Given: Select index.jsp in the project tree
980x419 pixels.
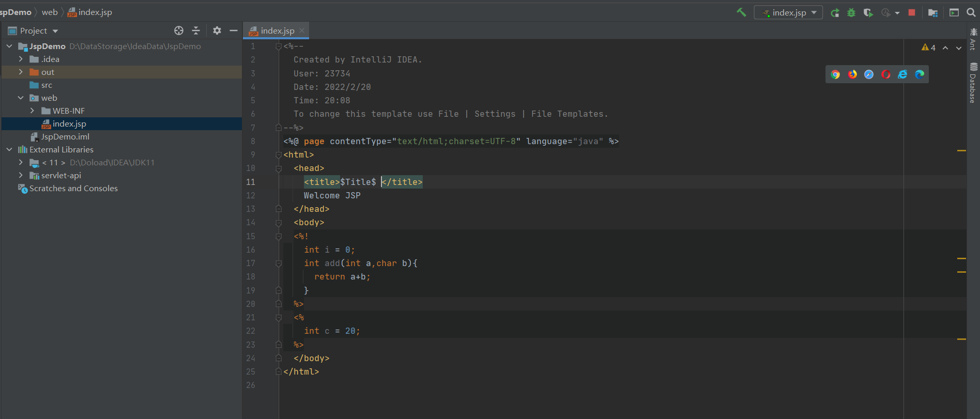Looking at the screenshot, I should 121,123.
